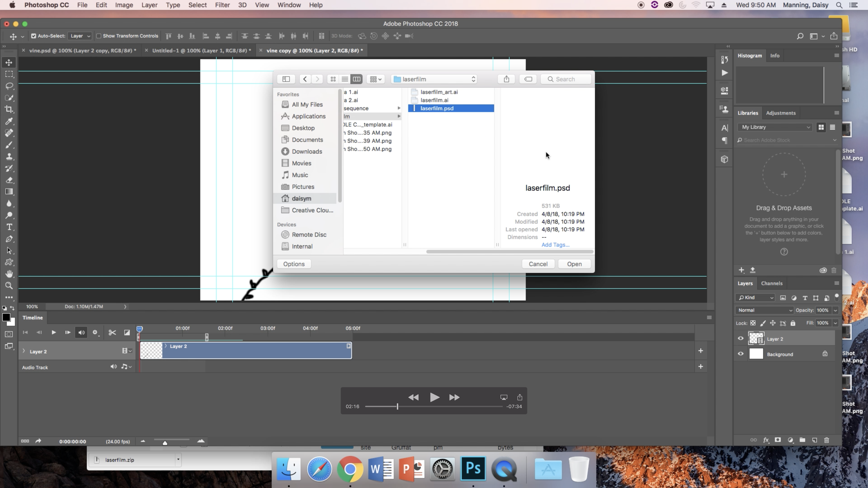Create a new layer icon
This screenshot has height=488, width=868.
814,440
